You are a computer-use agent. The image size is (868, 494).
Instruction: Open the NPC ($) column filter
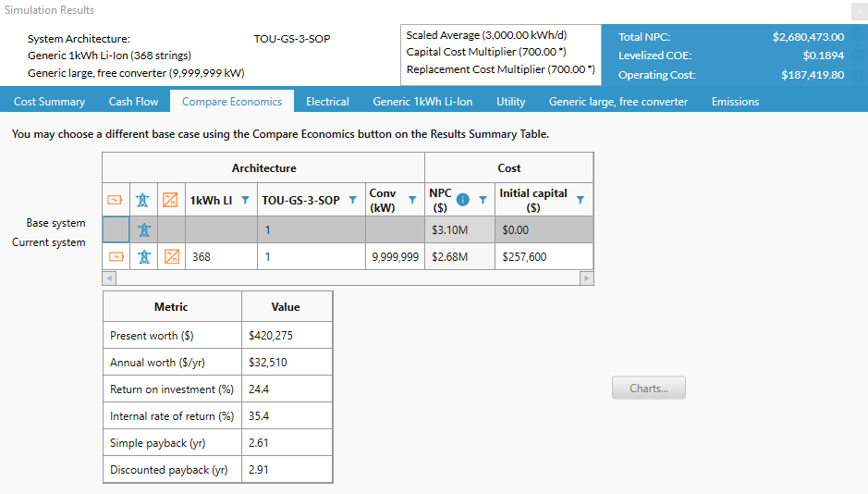click(x=483, y=200)
